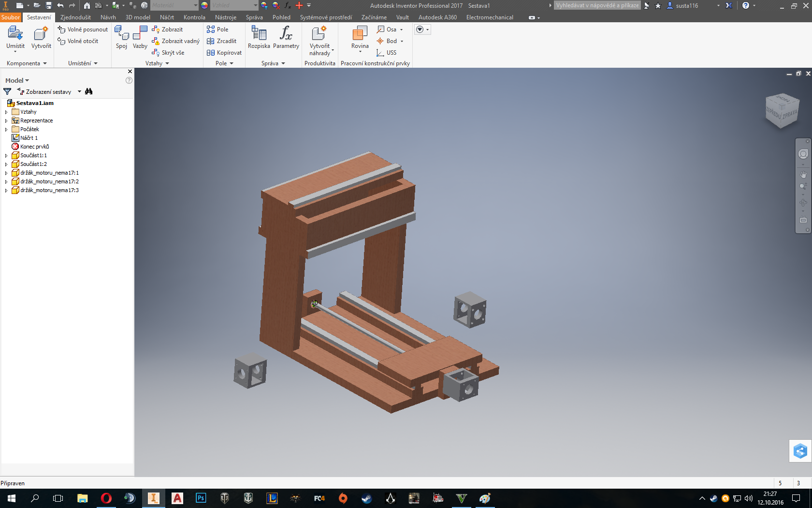
Task: Click the Umístit component icon
Action: [15, 34]
